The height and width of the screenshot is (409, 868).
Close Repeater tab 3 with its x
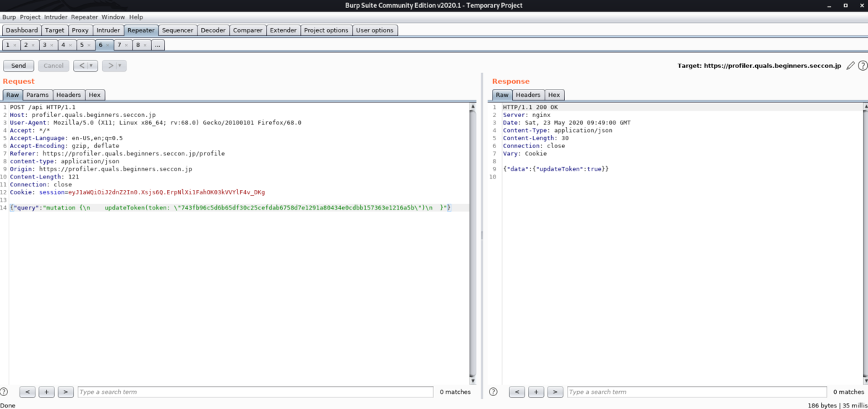coord(52,45)
